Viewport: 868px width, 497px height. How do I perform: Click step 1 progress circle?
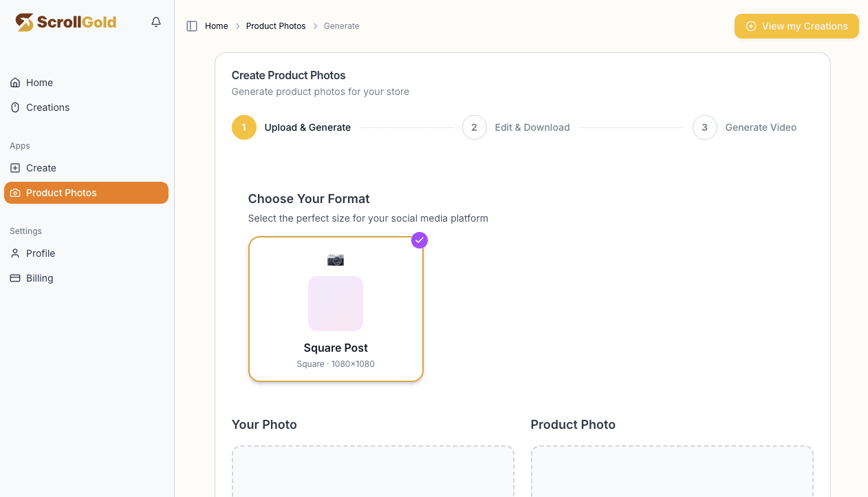243,127
